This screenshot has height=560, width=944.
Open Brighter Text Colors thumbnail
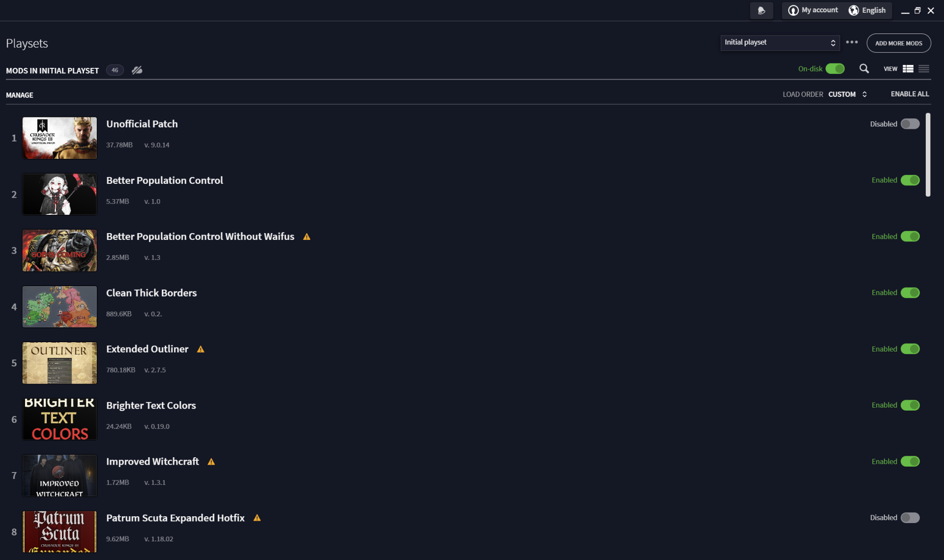pyautogui.click(x=59, y=419)
